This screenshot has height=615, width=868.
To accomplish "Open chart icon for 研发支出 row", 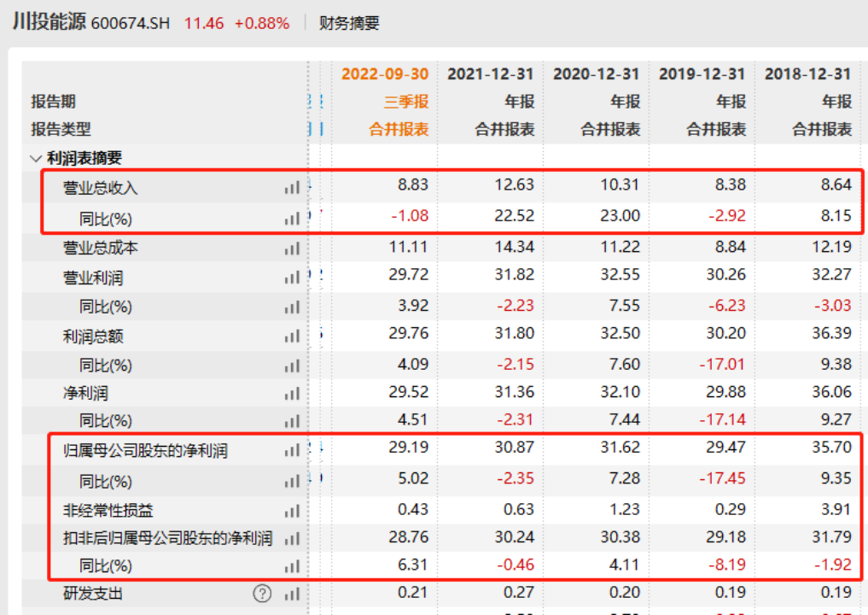I will click(x=292, y=594).
